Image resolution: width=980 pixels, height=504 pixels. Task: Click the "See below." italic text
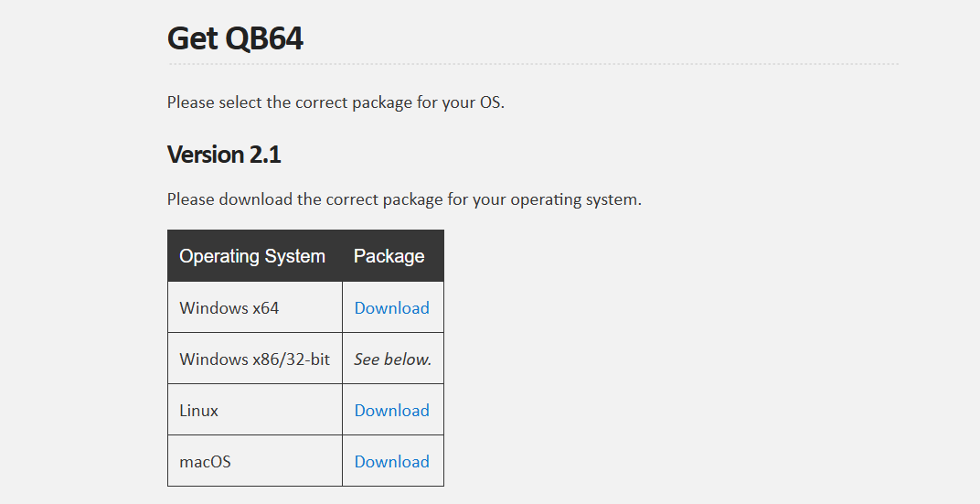(x=392, y=359)
